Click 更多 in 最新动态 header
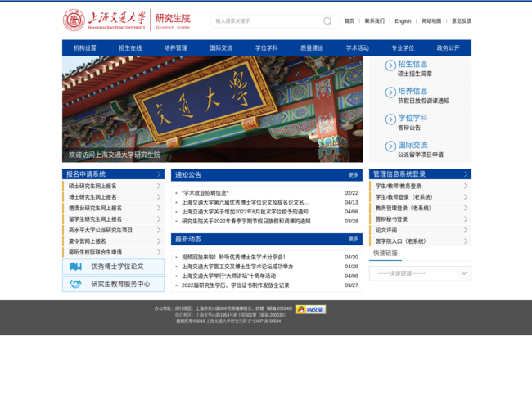The width and height of the screenshot is (532, 409). click(x=354, y=239)
